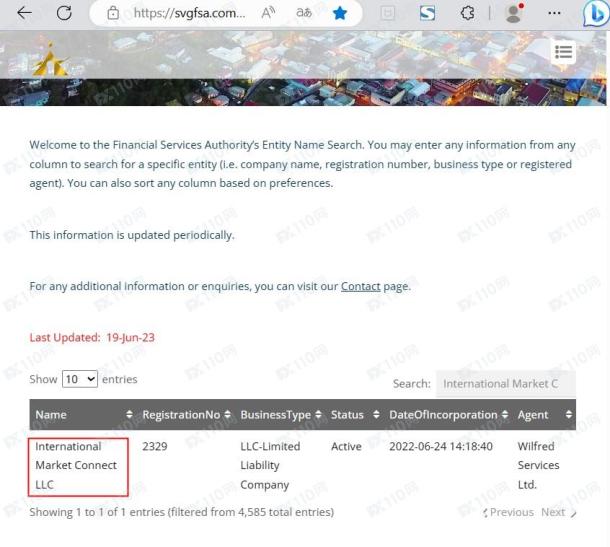The height and width of the screenshot is (547, 610).
Task: Click the Showing 1 to 1 entries text
Action: 182,512
